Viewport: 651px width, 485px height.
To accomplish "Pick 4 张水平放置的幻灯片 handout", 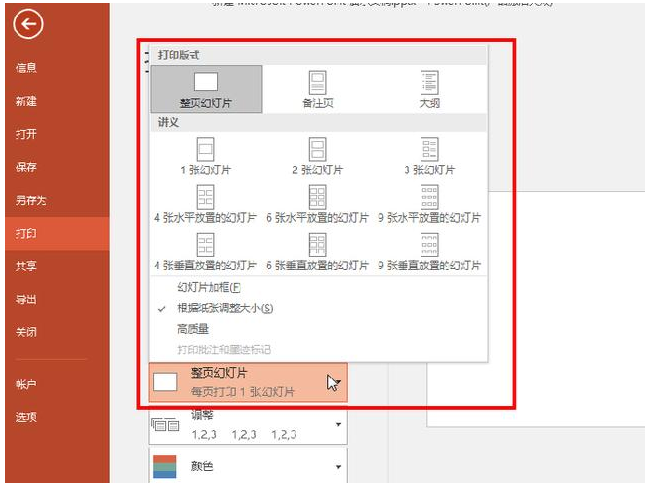I will coord(206,204).
